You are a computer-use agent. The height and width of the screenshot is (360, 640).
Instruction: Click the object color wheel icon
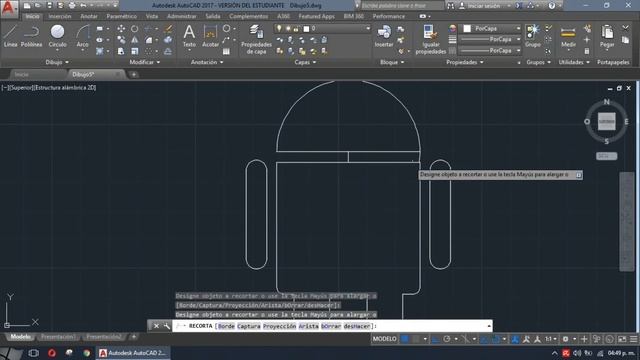click(x=453, y=28)
